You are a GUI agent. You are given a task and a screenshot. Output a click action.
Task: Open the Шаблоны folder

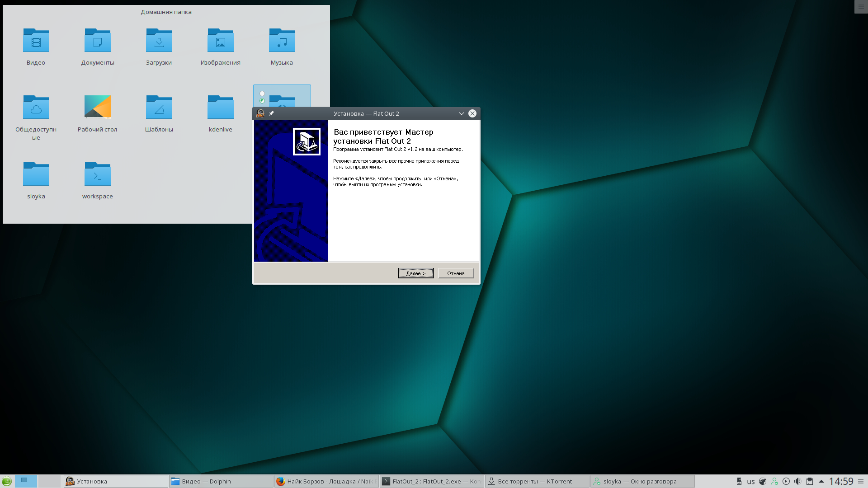[x=159, y=113]
